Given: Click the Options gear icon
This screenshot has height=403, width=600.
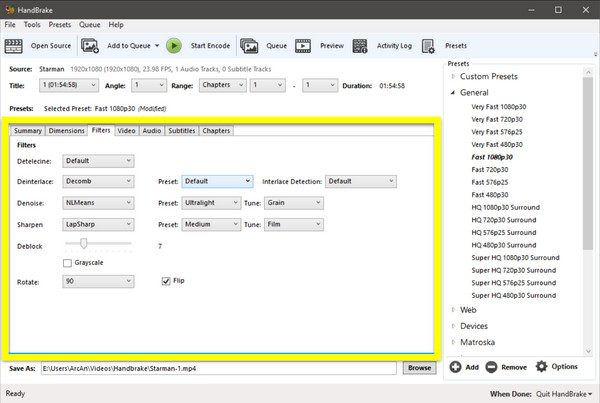Looking at the screenshot, I should [542, 367].
